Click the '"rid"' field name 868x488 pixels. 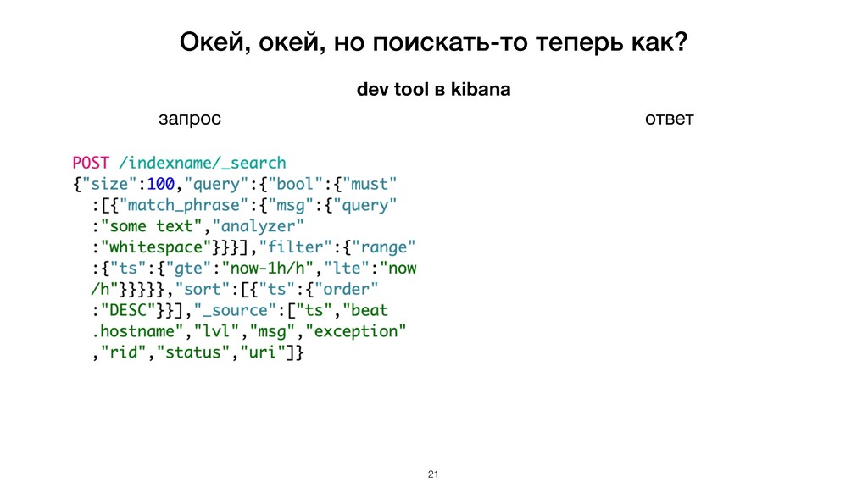[x=124, y=352]
